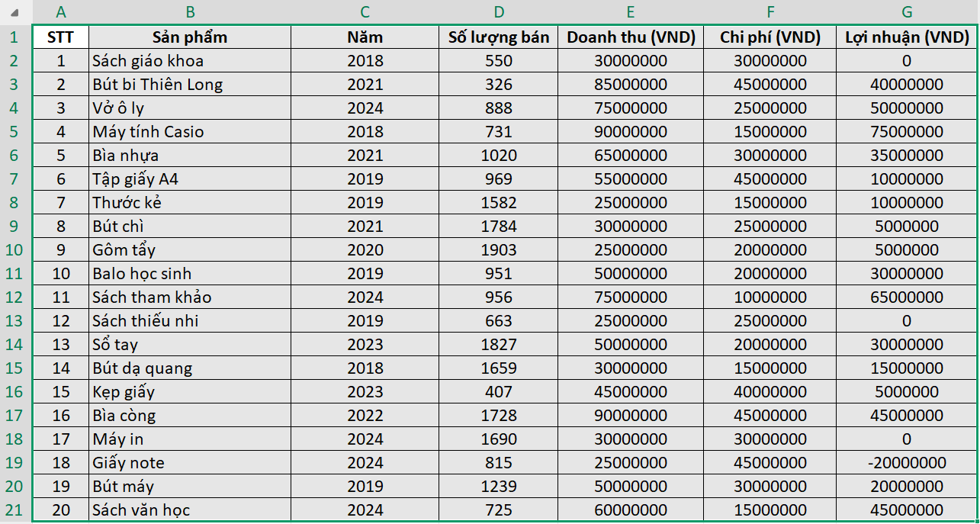Click quantity cell 1020
This screenshot has height=524, width=980.
coord(499,156)
